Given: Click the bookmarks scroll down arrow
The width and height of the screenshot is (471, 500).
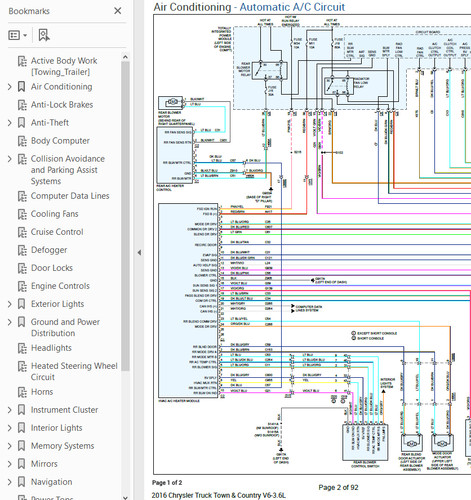Looking at the screenshot, I should [125, 497].
